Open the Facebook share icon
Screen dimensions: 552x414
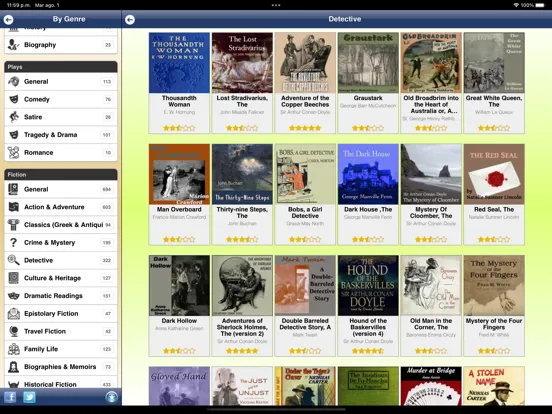coord(10,397)
